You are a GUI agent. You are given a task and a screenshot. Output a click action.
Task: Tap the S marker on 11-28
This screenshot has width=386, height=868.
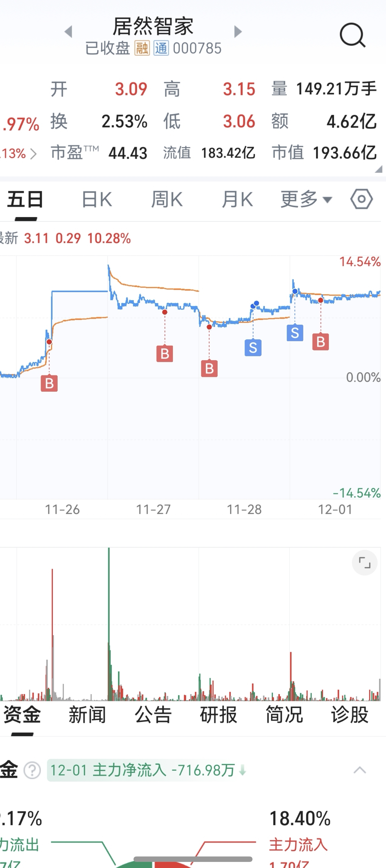pyautogui.click(x=253, y=348)
